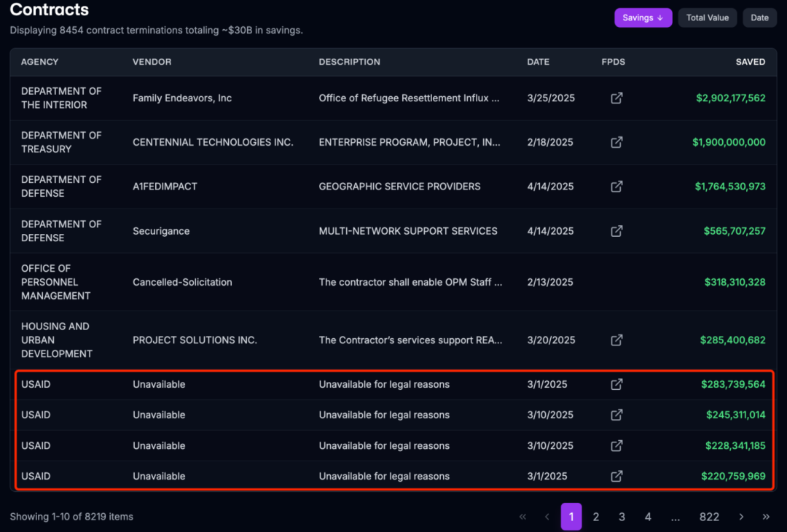Open FPDS link for PROJECT SOLUTIONS INC.
787x532 pixels.
click(x=616, y=340)
